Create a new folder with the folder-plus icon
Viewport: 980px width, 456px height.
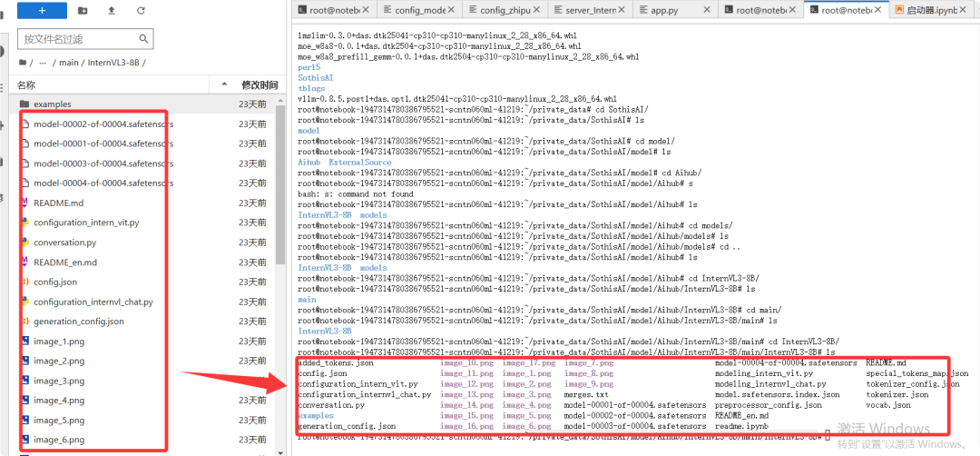[83, 11]
